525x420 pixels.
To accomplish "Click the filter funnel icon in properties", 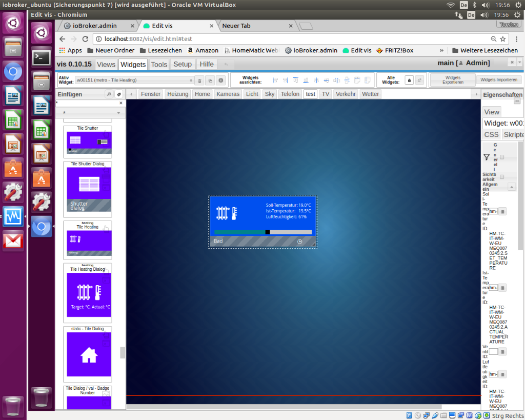I will coord(487,157).
